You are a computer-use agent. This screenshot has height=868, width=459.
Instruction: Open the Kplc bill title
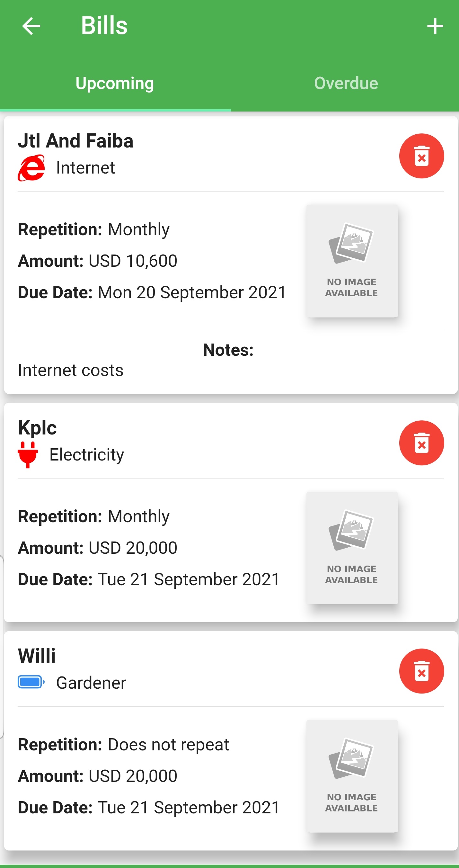[x=37, y=428]
